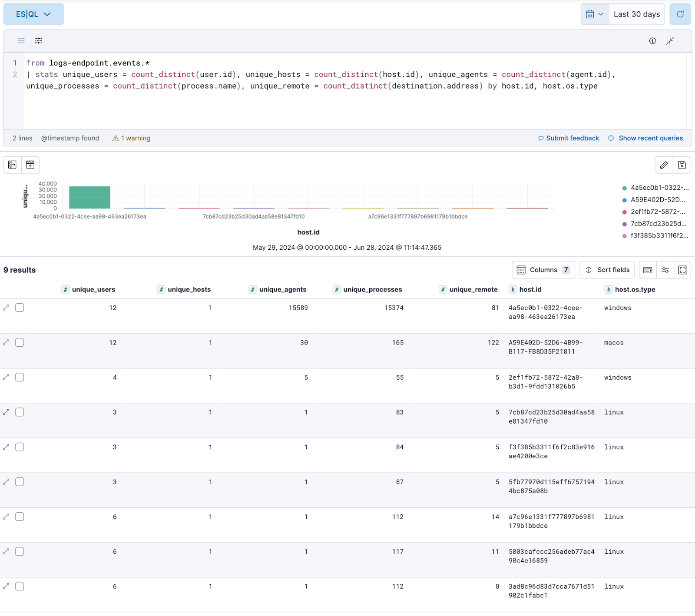Click the 15589 unique_agents cell
Image resolution: width=695 pixels, height=616 pixels.
point(298,308)
